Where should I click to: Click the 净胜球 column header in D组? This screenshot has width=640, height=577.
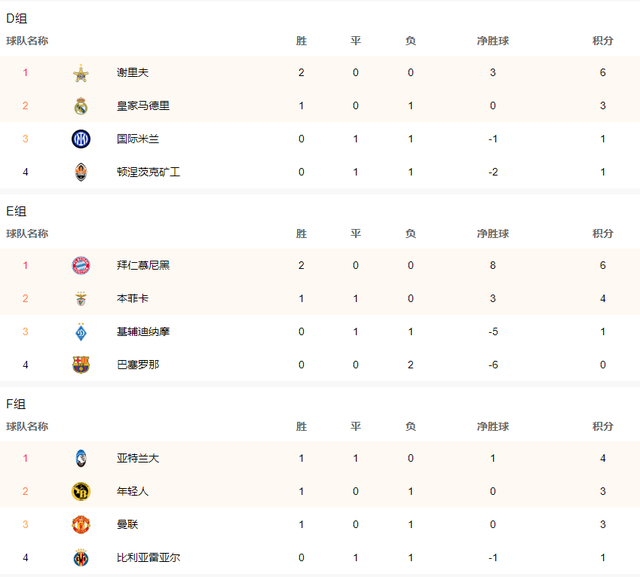[x=493, y=41]
